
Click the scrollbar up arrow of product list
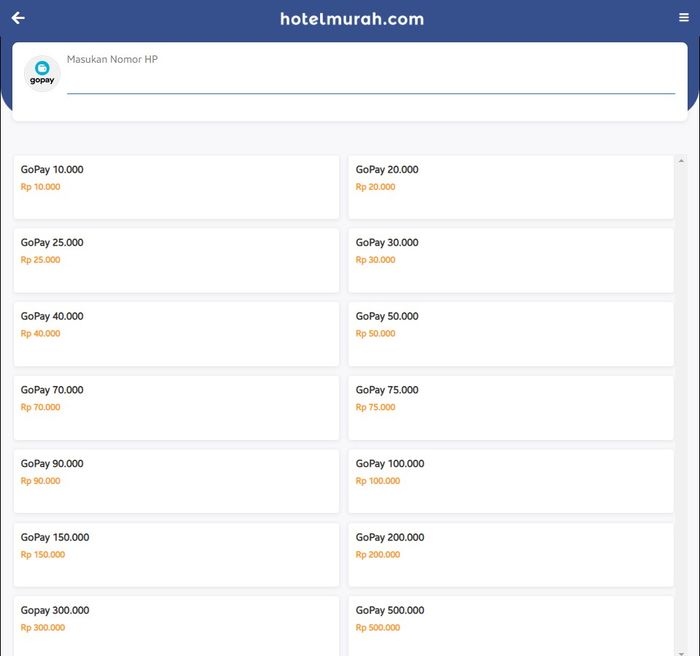(681, 161)
